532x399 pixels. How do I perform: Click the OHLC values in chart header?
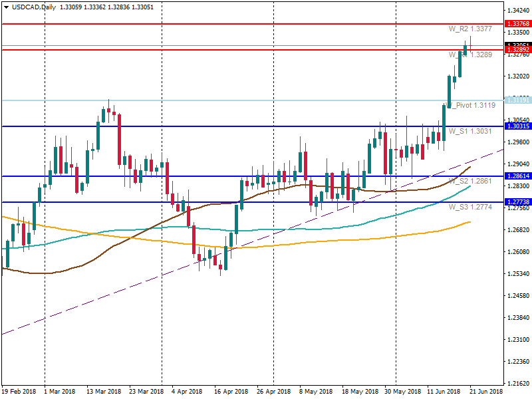pyautogui.click(x=106, y=7)
